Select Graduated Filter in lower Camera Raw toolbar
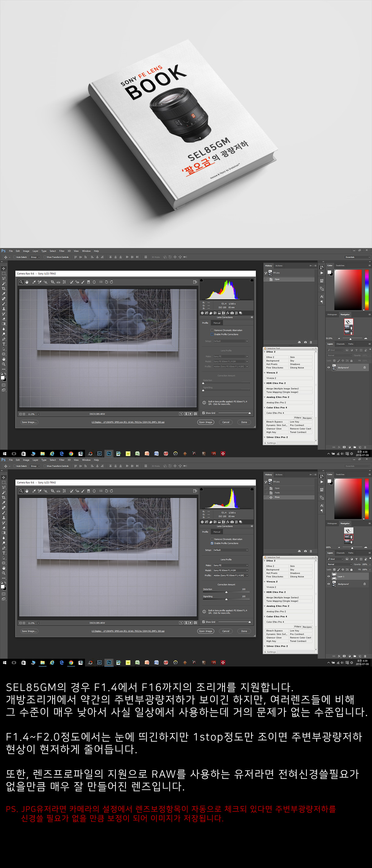The height and width of the screenshot is (868, 372). 89,491
